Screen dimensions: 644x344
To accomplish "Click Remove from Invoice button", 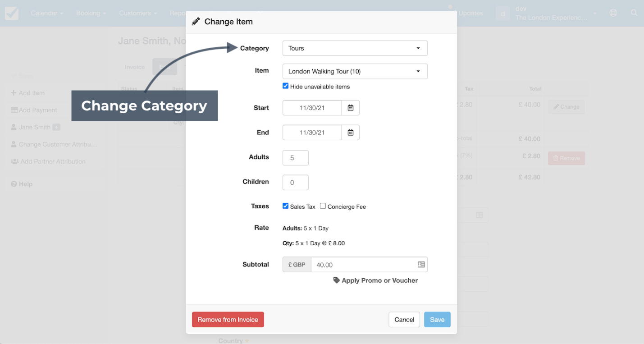I will tap(228, 320).
